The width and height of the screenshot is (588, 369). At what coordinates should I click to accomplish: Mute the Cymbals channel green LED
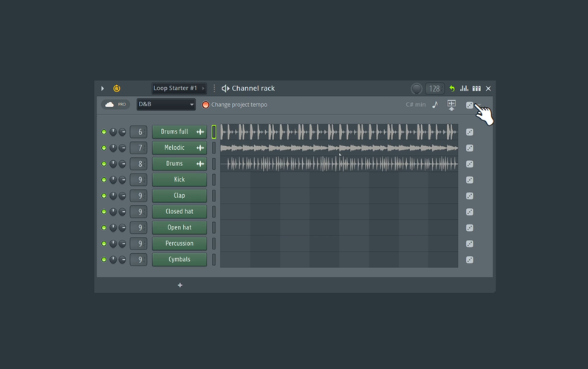(104, 259)
